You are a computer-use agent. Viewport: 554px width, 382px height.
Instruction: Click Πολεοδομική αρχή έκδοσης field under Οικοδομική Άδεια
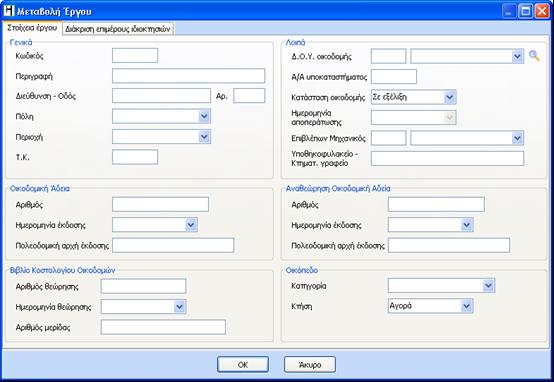pos(173,245)
